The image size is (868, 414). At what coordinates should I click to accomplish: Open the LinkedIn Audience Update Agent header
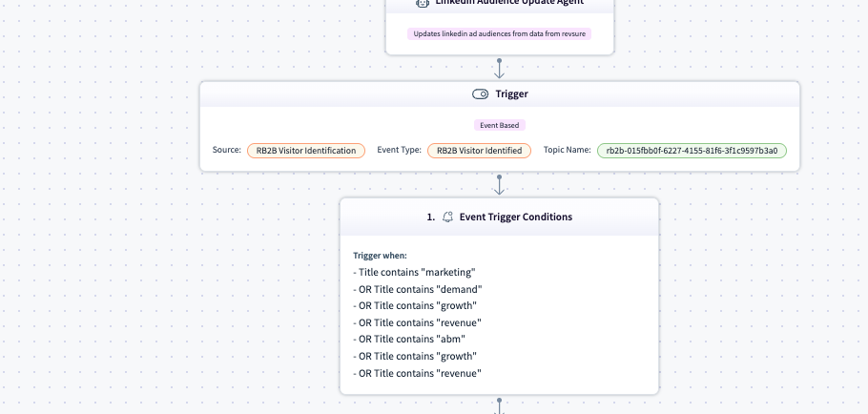pos(499,5)
